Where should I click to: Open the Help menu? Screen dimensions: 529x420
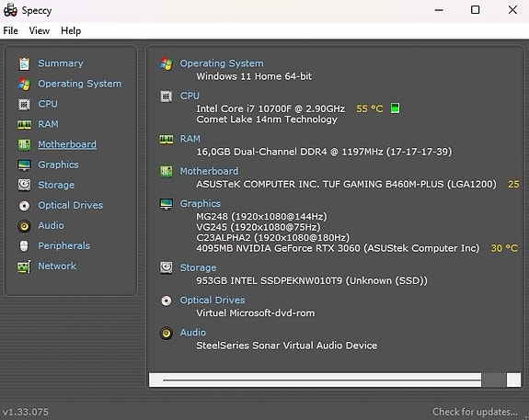(71, 30)
